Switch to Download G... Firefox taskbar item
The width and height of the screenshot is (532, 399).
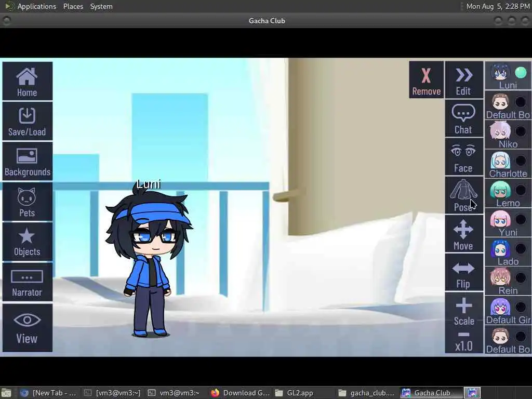click(240, 393)
